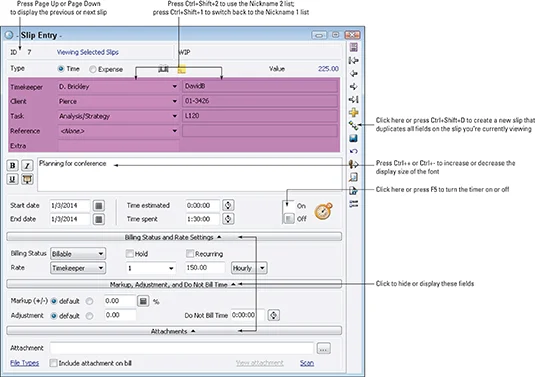Viewport: 535px width, 377px height.
Task: Jump to the last slip
Action: point(354,99)
